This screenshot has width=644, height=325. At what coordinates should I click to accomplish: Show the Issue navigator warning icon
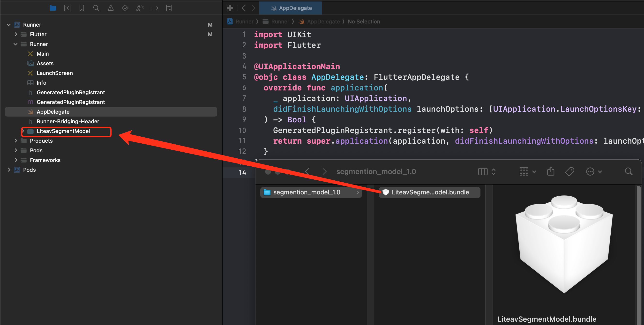click(x=111, y=8)
